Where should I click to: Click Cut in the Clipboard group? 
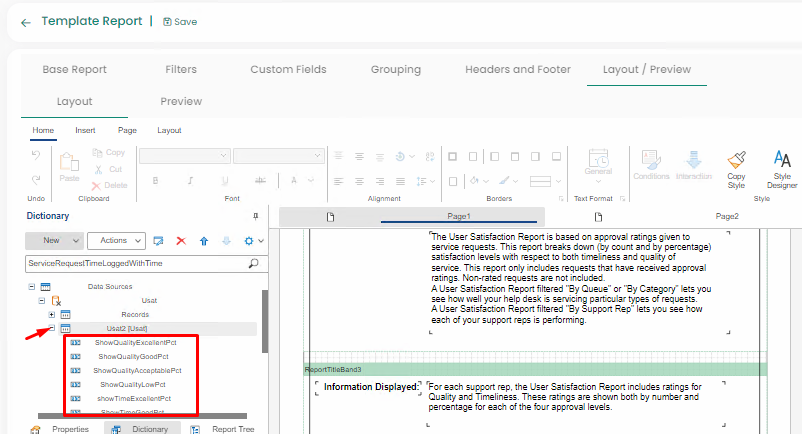(108, 169)
